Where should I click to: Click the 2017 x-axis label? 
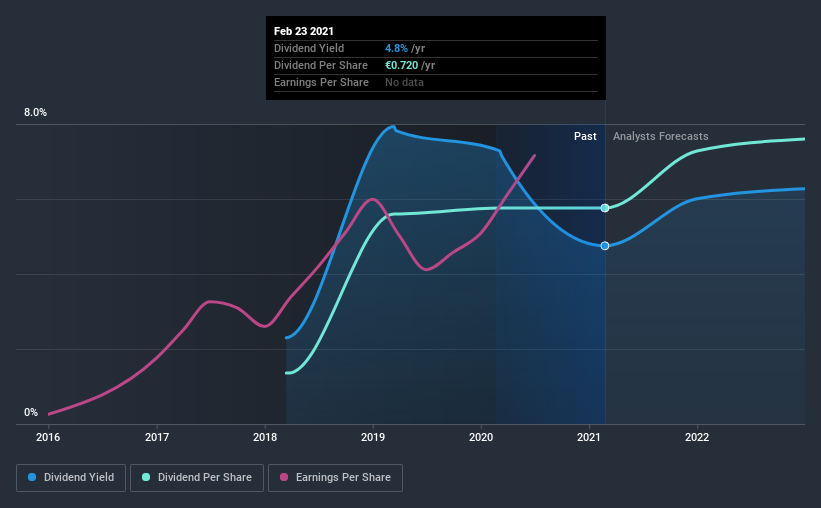click(x=157, y=437)
